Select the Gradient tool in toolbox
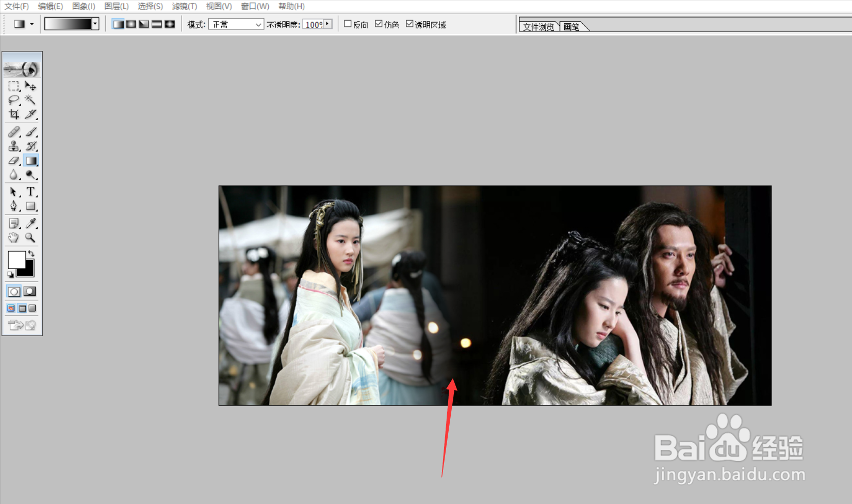852x504 pixels. coord(30,161)
